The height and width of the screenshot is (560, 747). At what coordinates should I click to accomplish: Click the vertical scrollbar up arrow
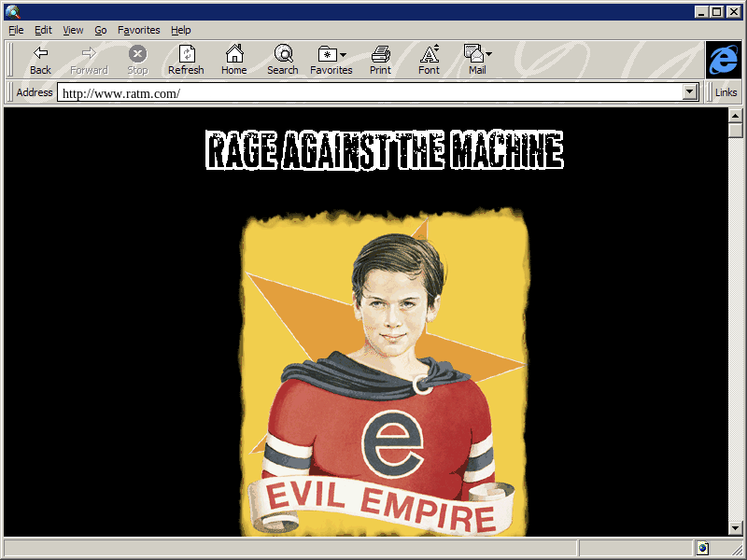(x=735, y=115)
